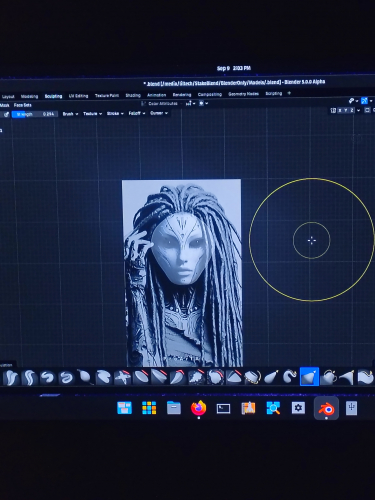375x500 pixels.
Task: Toggle Z axis symmetry
Action: [352, 110]
